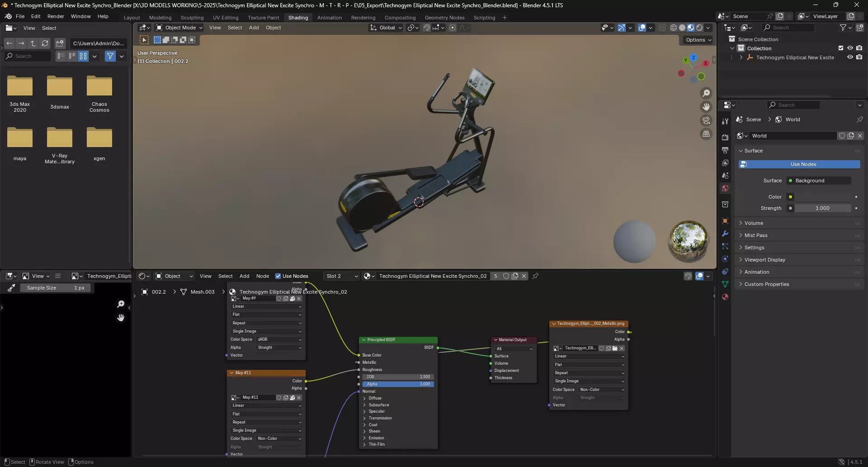Toggle viewport snapping magnet
The height and width of the screenshot is (467, 868).
pyautogui.click(x=427, y=28)
